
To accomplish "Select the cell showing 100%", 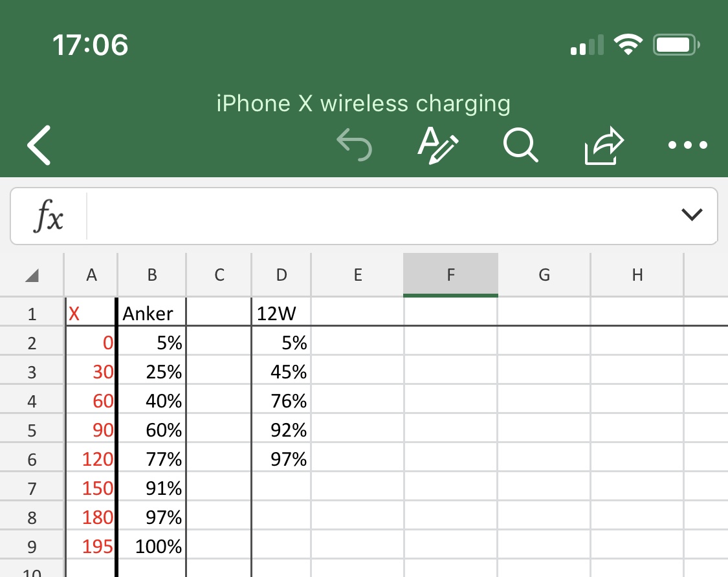I will 151,547.
